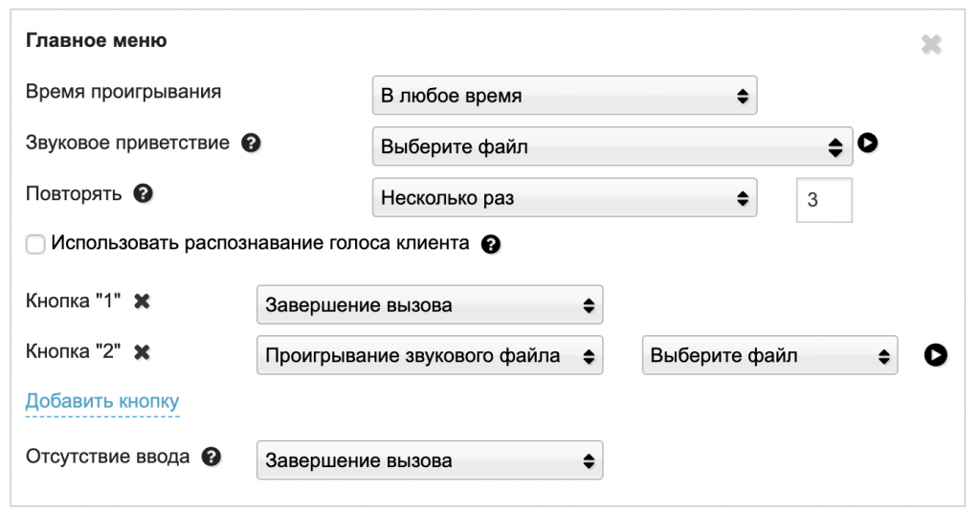Image resolution: width=980 pixels, height=514 pixels.
Task: Expand the Повторять "Несколько раз" dropdown
Action: tap(564, 198)
